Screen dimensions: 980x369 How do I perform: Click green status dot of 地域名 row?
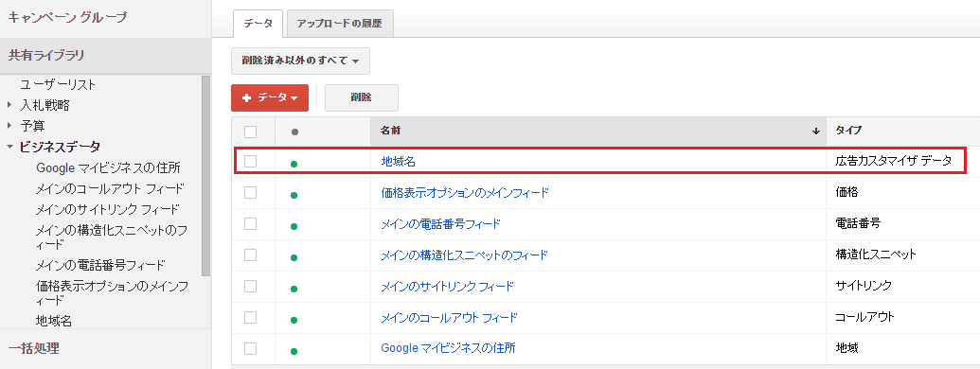(x=294, y=164)
